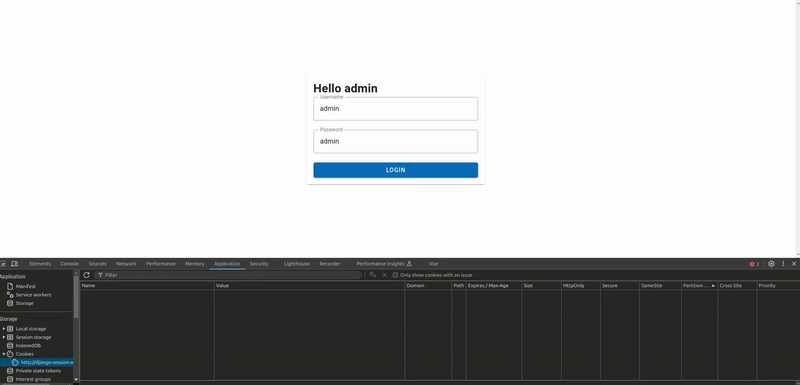Click the Session storage grid icon
800x385 pixels.
click(x=10, y=337)
